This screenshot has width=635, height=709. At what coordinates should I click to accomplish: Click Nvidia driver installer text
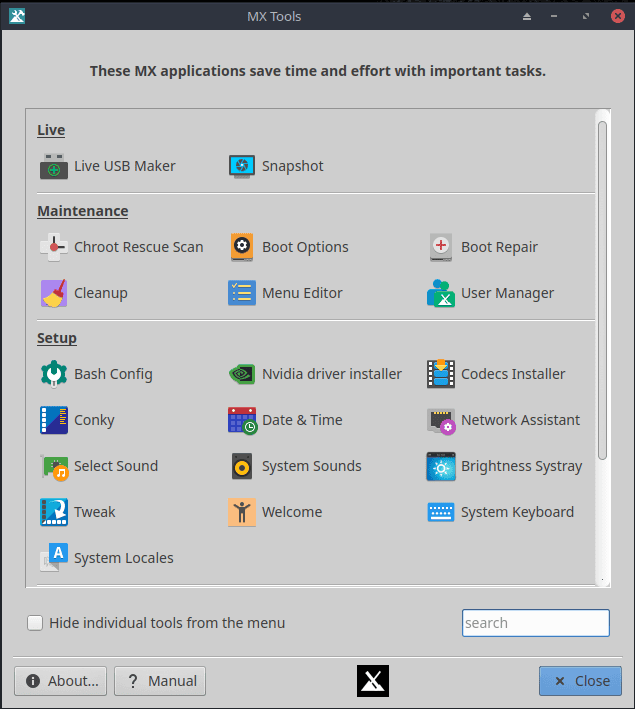point(332,374)
